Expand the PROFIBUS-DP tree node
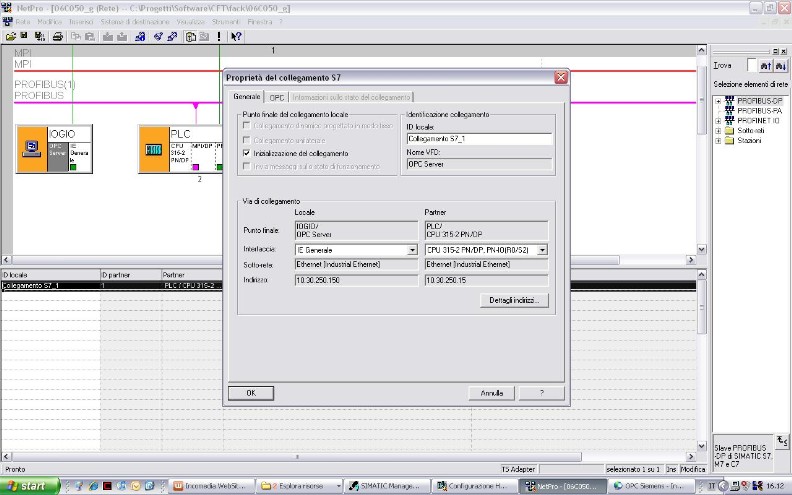Image resolution: width=792 pixels, height=495 pixels. click(718, 101)
